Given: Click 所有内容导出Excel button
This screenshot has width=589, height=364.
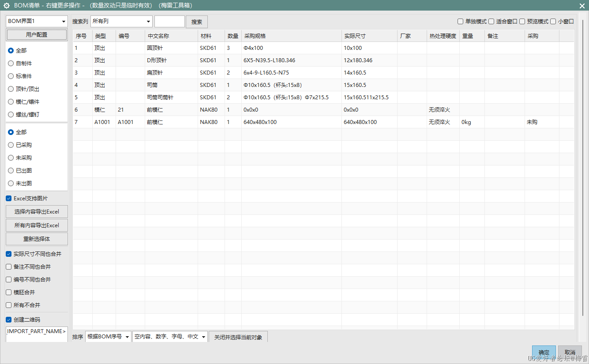Looking at the screenshot, I should (37, 225).
